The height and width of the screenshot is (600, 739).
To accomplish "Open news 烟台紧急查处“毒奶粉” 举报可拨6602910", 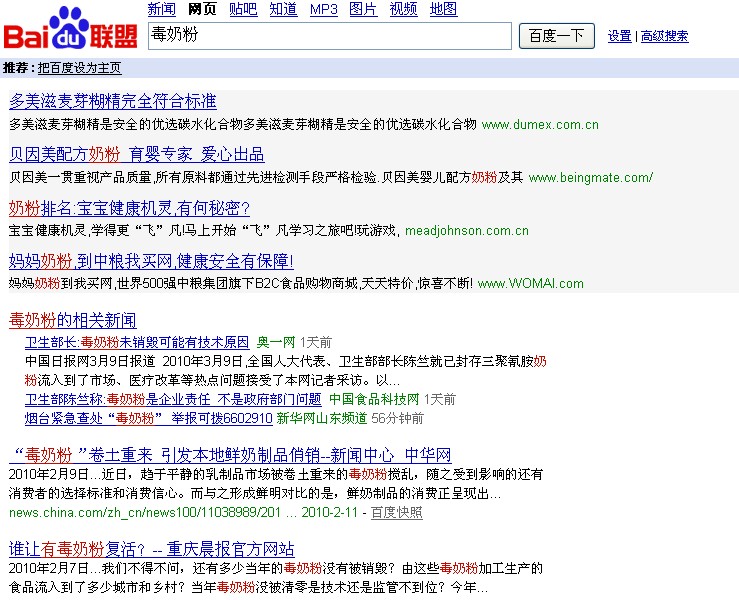I will [x=148, y=419].
